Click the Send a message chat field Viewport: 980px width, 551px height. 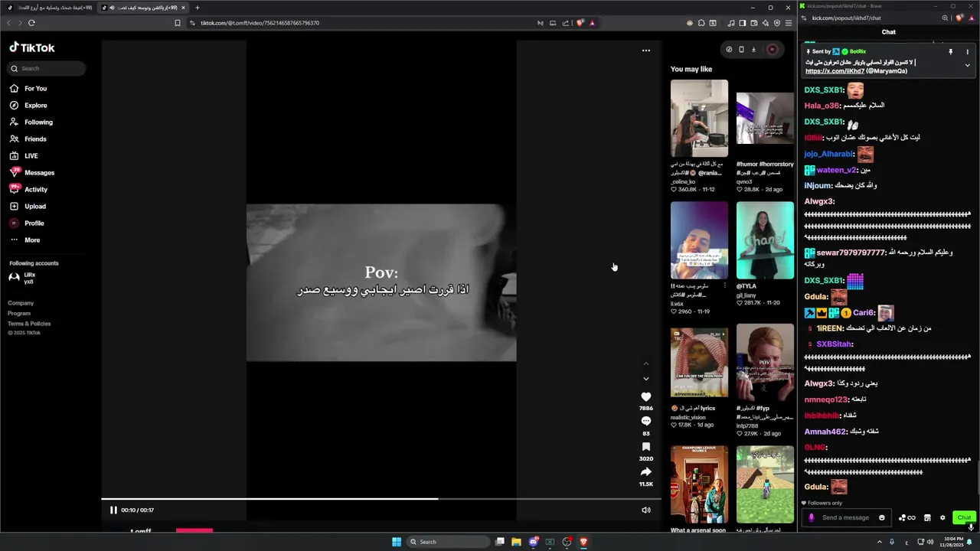(846, 518)
